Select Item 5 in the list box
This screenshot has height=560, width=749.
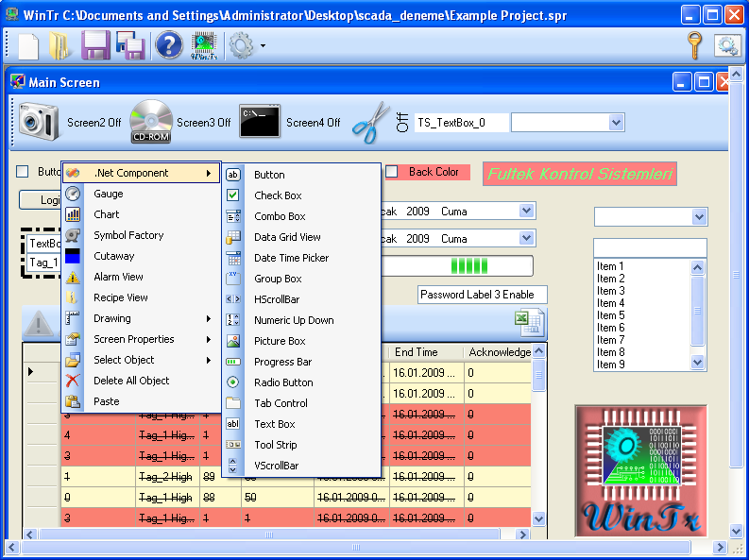(x=611, y=315)
